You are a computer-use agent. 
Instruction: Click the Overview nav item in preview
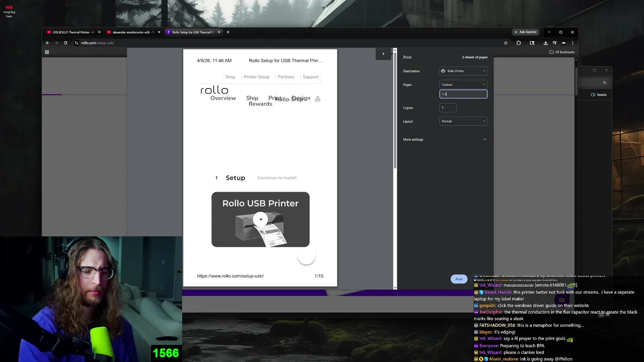223,98
